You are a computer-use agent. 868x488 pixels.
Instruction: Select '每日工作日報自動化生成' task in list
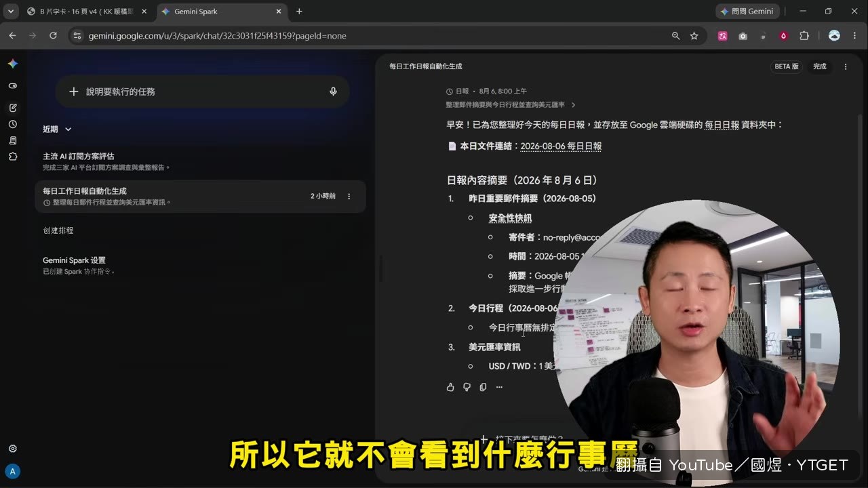coord(200,197)
